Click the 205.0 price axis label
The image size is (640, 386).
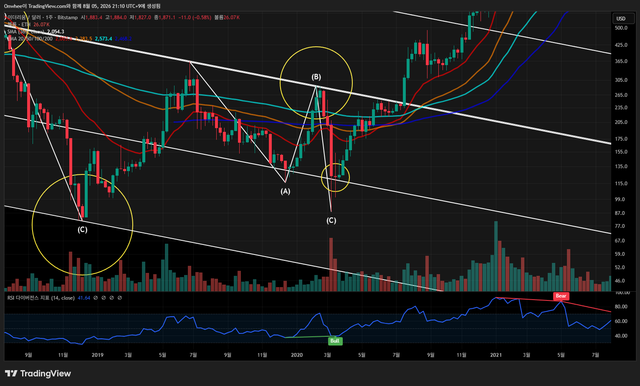click(620, 122)
